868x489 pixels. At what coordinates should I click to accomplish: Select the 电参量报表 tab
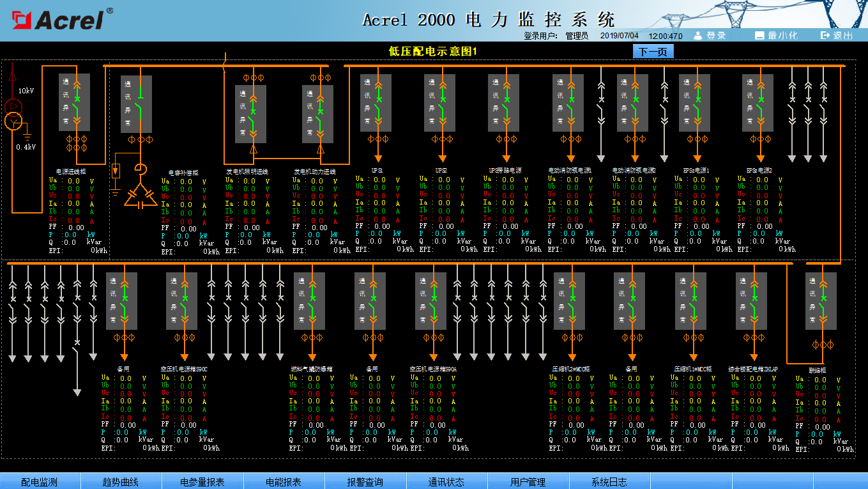pyautogui.click(x=202, y=481)
